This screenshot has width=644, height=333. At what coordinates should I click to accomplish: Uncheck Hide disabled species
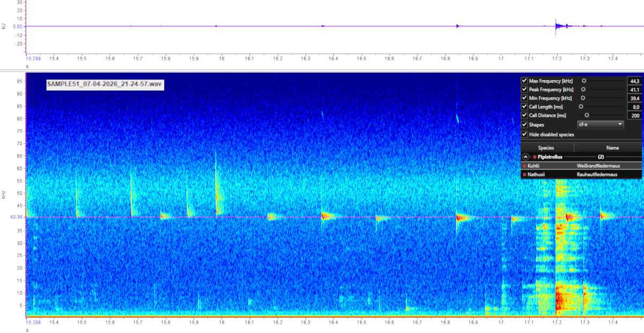pyautogui.click(x=524, y=134)
